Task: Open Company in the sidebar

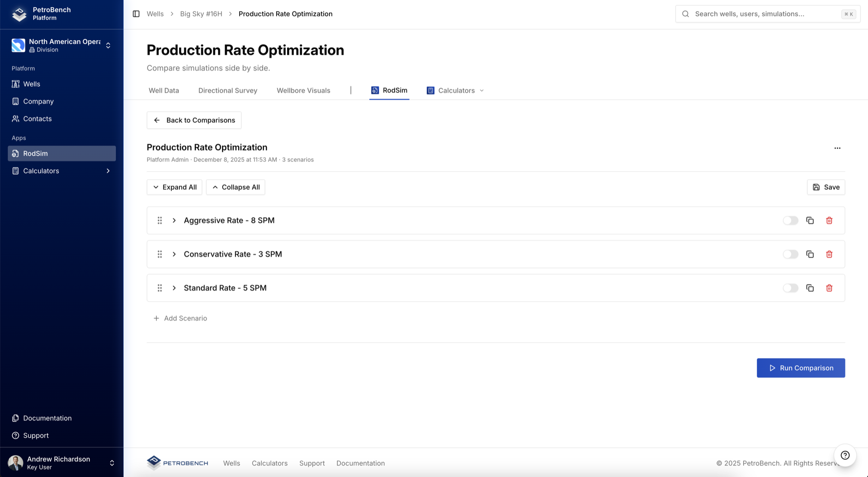Action: [x=62, y=101]
